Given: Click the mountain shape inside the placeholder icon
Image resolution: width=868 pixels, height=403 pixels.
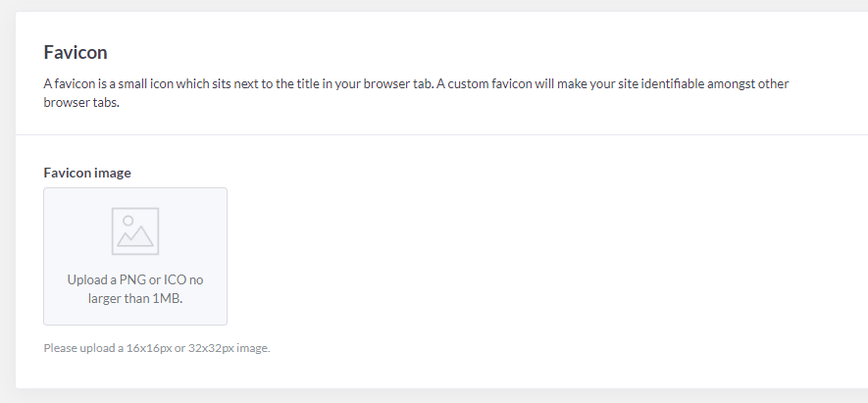Looking at the screenshot, I should point(135,238).
